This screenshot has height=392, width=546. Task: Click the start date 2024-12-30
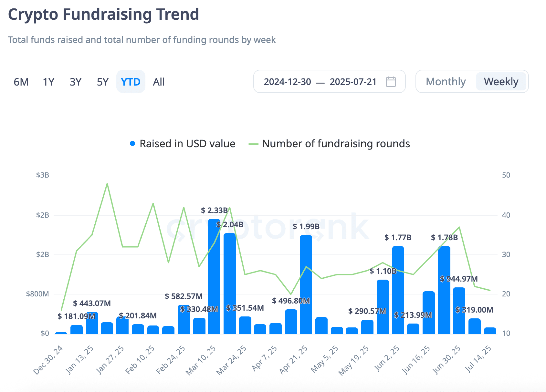288,82
